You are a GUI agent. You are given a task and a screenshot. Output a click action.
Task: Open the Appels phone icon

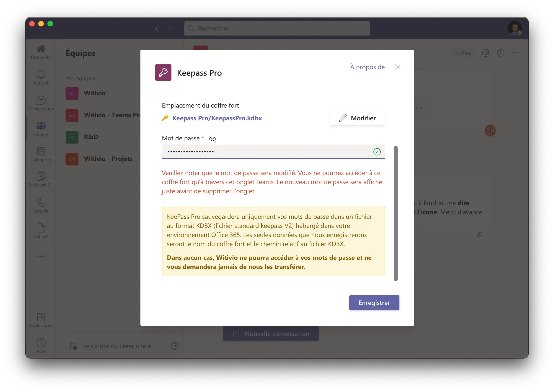click(x=41, y=205)
